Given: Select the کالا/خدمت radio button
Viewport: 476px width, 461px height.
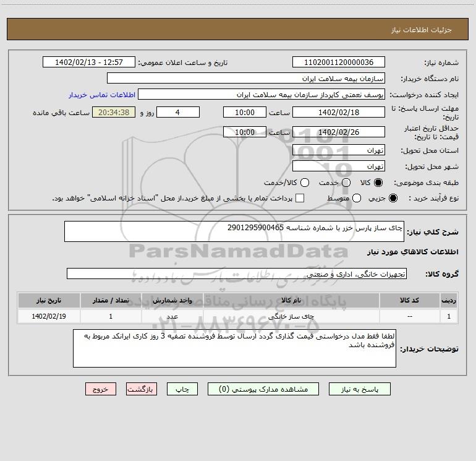Looking at the screenshot, I should tap(305, 183).
